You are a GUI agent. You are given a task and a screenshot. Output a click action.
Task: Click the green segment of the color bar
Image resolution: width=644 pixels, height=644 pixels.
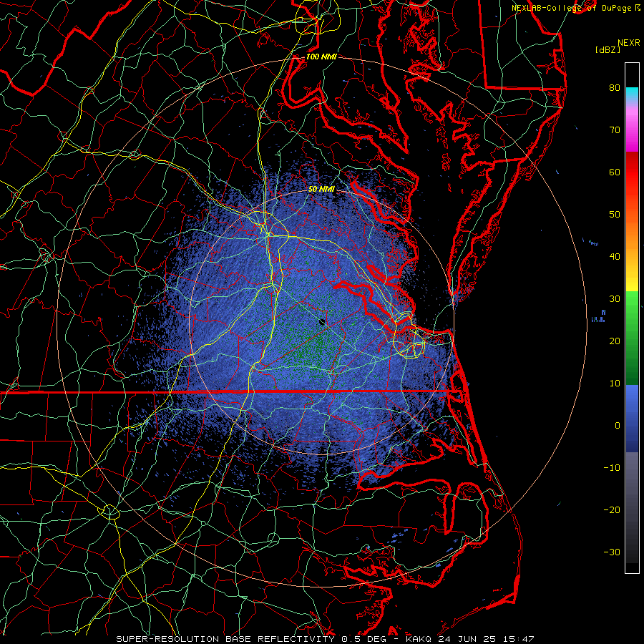(632, 338)
